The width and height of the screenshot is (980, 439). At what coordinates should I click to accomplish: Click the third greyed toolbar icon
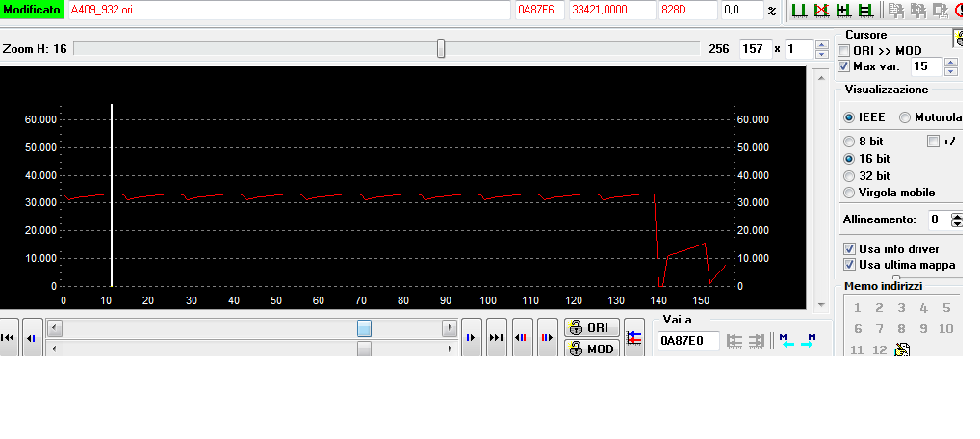pyautogui.click(x=940, y=10)
